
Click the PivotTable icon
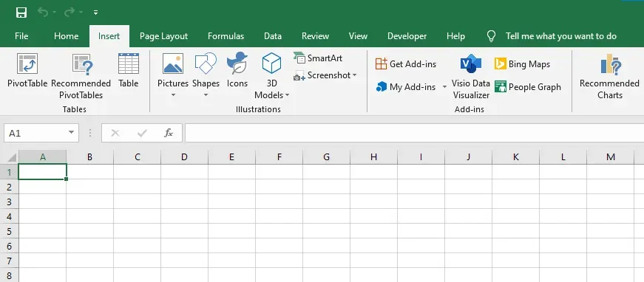click(27, 64)
